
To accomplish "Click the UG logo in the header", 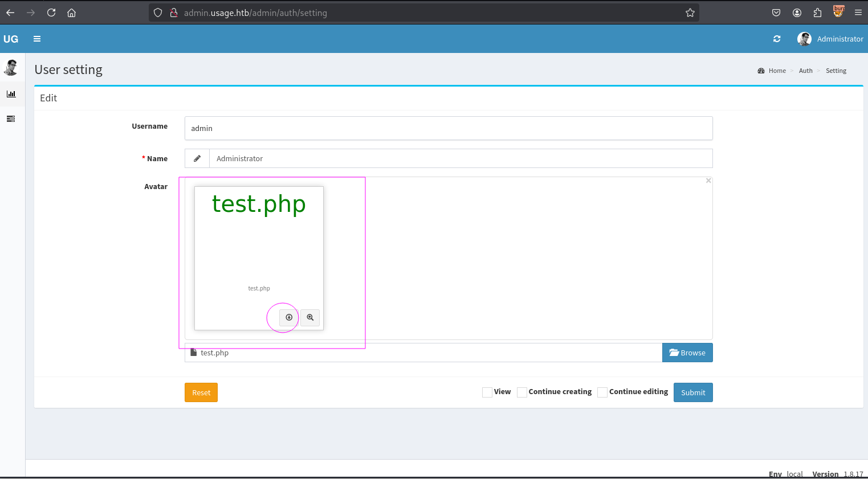I will pos(11,39).
